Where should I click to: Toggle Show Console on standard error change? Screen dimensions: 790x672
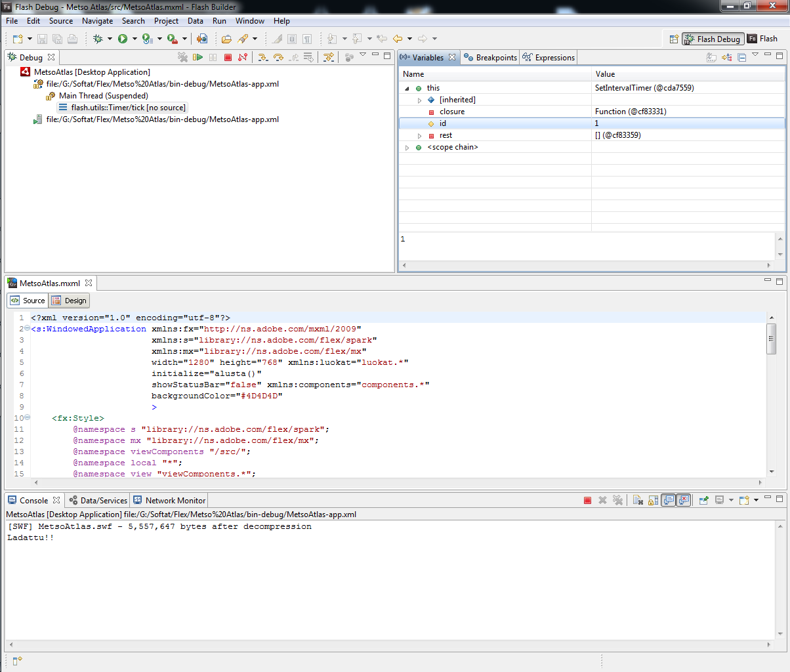coord(684,500)
